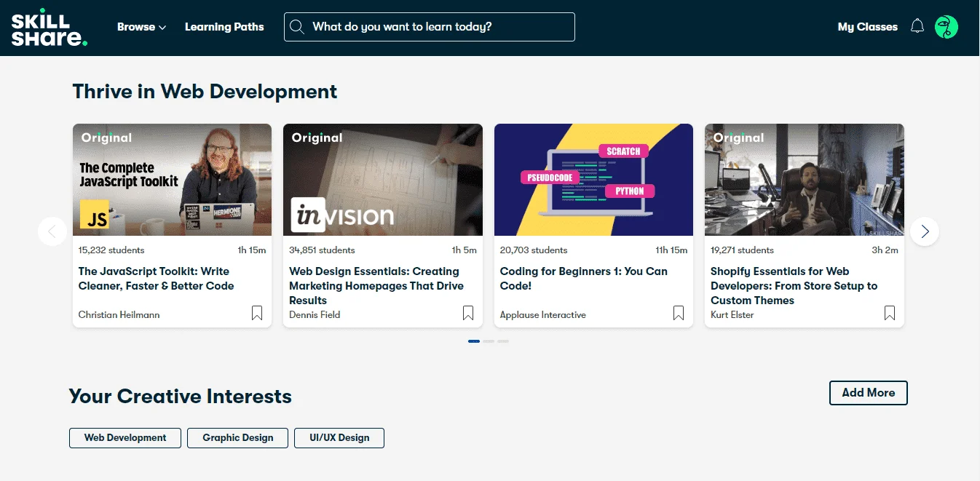Bookmark Coding for Beginners 1 class
980x481 pixels.
click(679, 313)
